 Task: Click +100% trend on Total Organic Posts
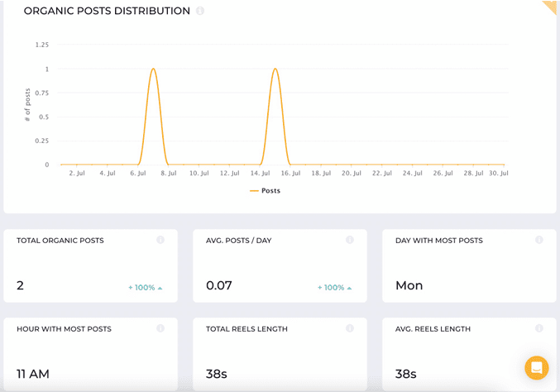click(x=145, y=288)
